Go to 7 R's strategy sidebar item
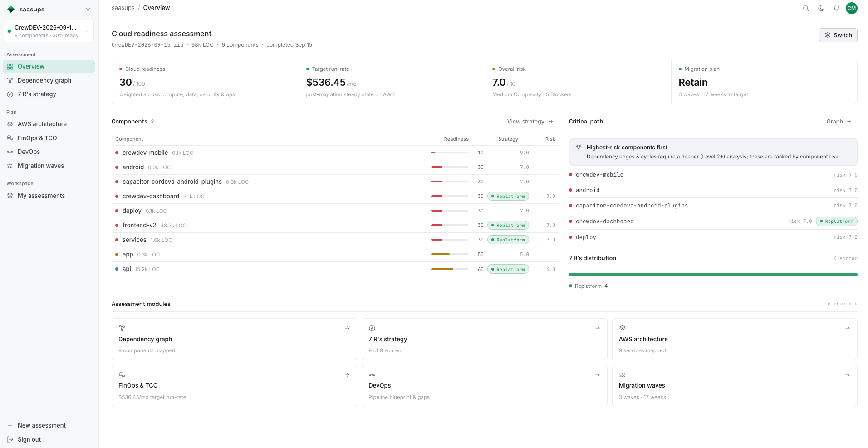 tap(49, 94)
